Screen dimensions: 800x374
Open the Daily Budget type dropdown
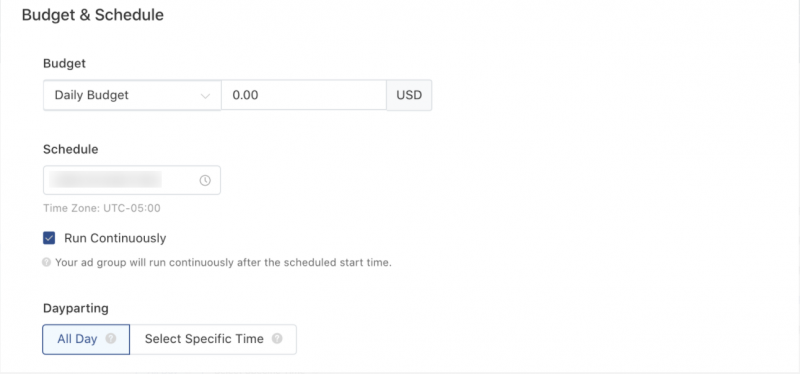tap(132, 95)
